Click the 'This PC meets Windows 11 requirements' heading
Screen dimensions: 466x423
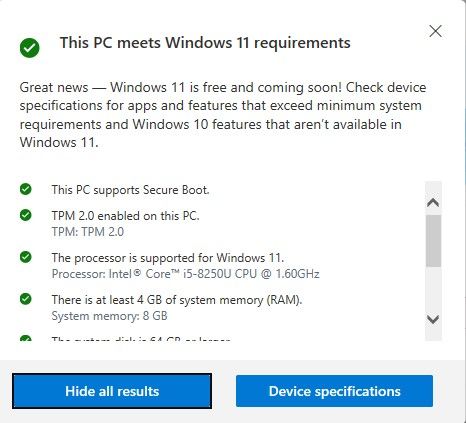tap(205, 43)
